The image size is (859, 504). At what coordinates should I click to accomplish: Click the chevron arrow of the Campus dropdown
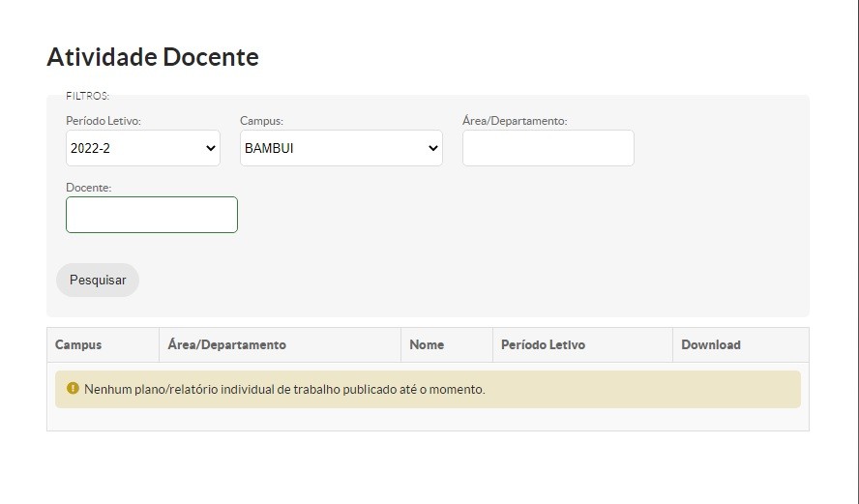point(432,149)
